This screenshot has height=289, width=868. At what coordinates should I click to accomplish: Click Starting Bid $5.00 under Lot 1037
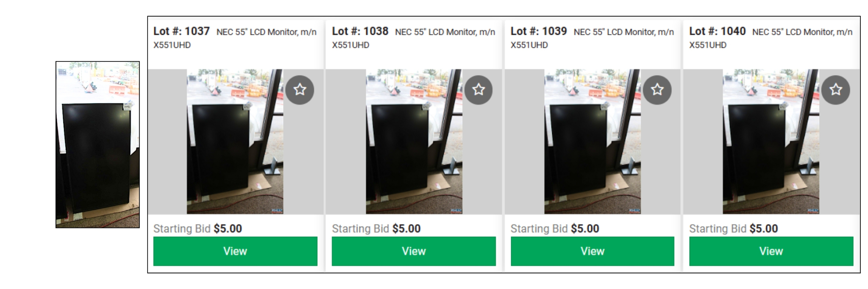coord(198,229)
